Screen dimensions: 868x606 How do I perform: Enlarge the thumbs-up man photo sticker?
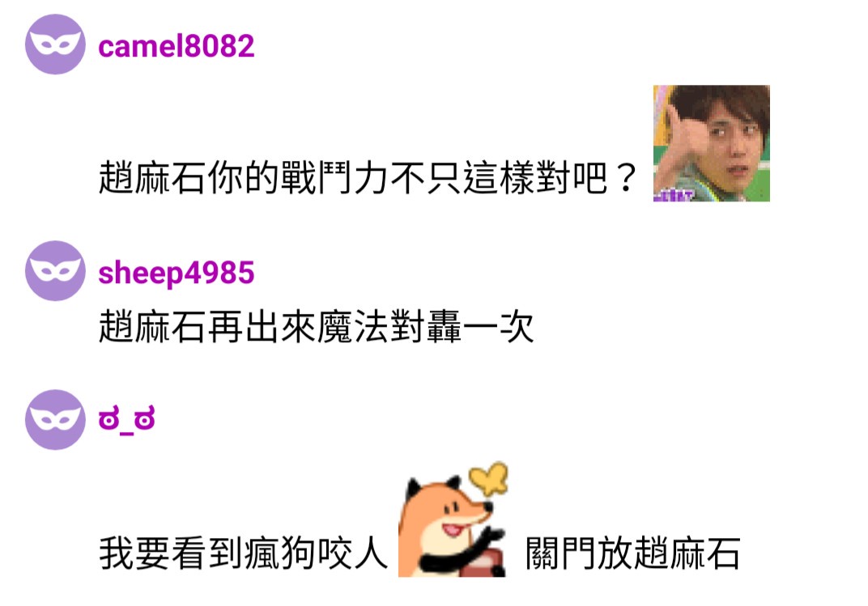point(712,143)
